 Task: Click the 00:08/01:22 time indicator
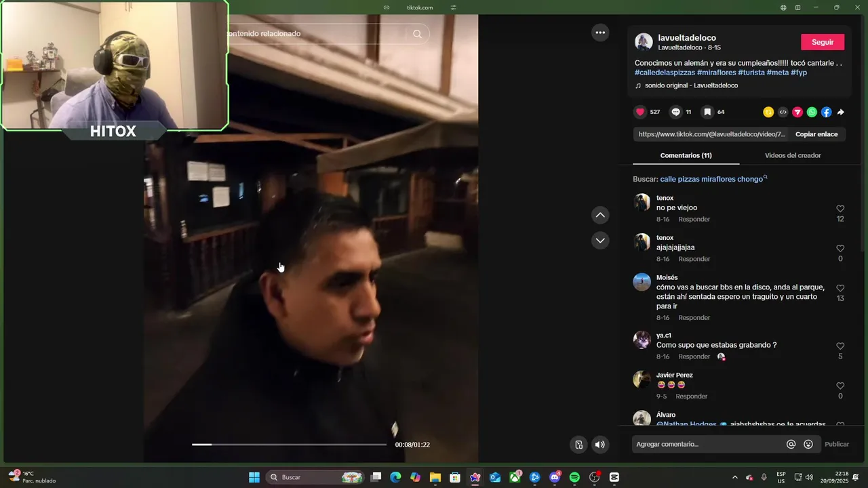(x=412, y=445)
